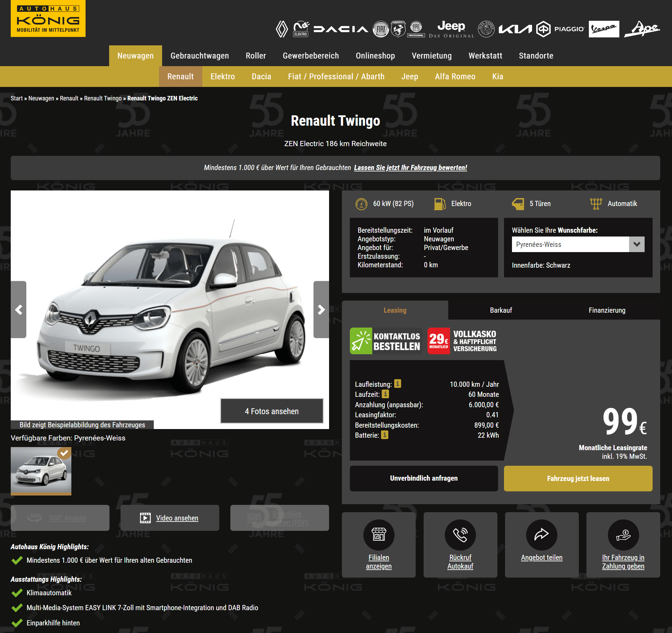Show previous car photo with left arrow

19,310
